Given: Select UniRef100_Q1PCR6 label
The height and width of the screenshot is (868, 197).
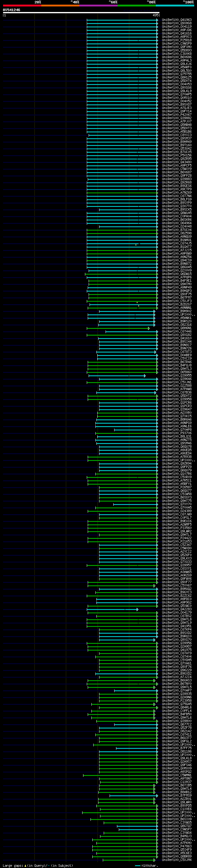Looking at the screenshot, I should tap(177, 403).
